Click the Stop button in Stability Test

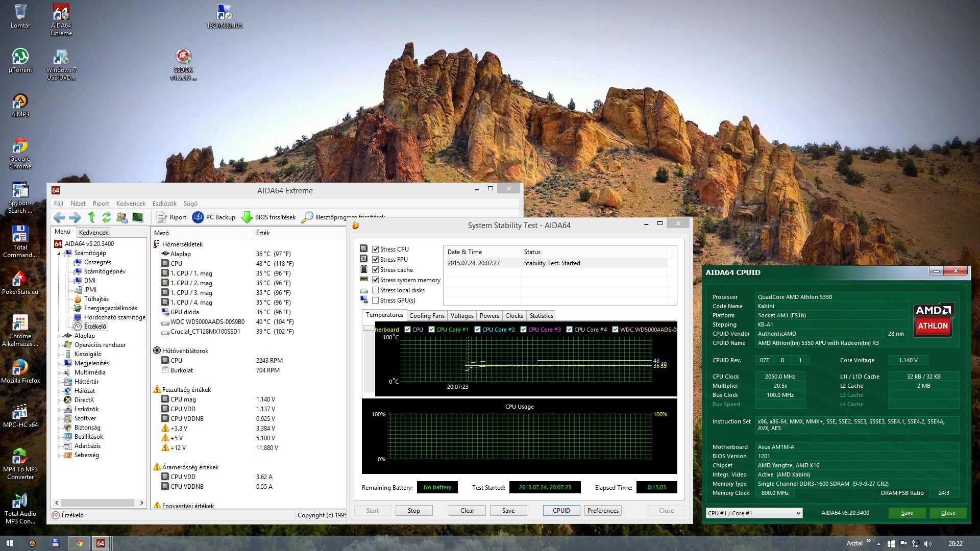(x=414, y=511)
